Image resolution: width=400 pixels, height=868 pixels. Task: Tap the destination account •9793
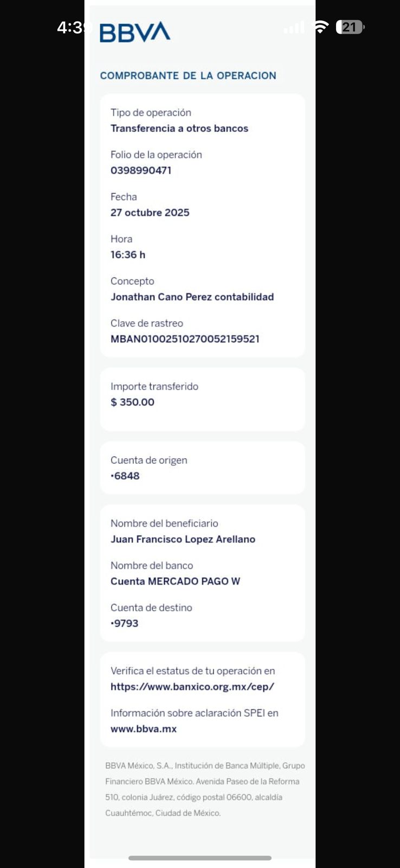125,623
